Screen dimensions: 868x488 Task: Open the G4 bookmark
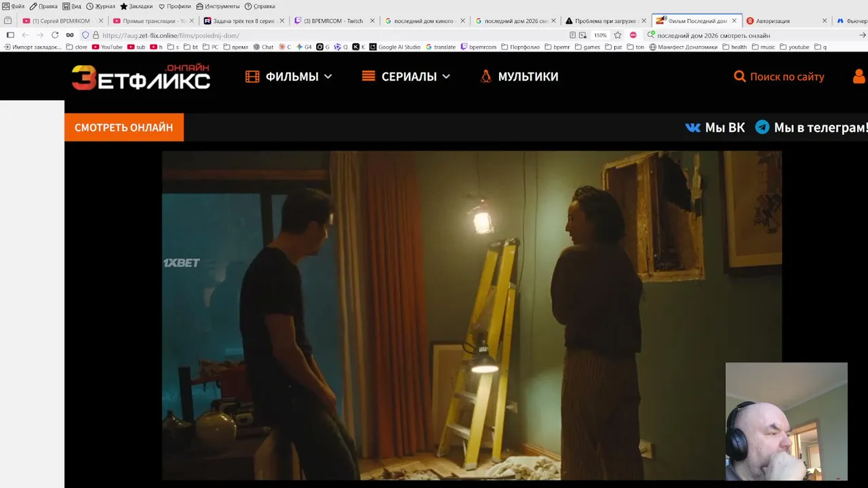304,47
